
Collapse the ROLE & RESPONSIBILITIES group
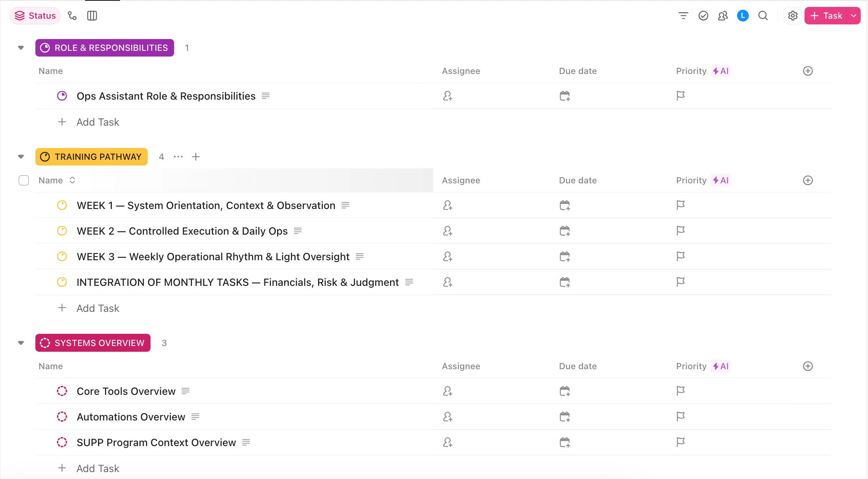[x=21, y=48]
